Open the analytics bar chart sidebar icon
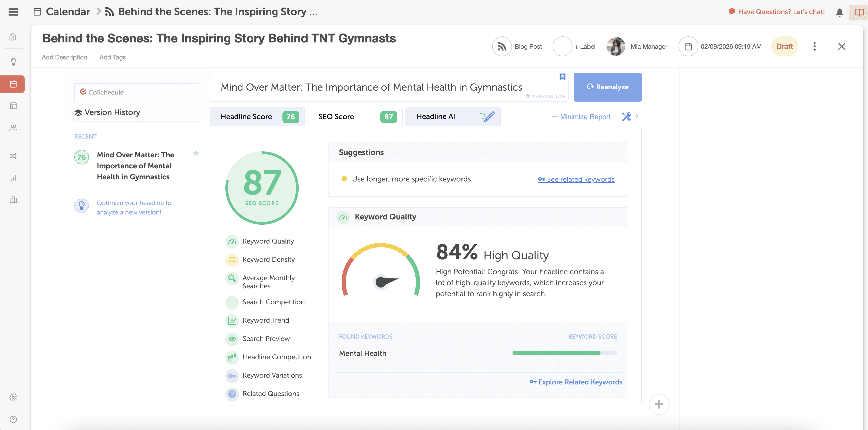Viewport: 868px width, 430px height. point(13,178)
